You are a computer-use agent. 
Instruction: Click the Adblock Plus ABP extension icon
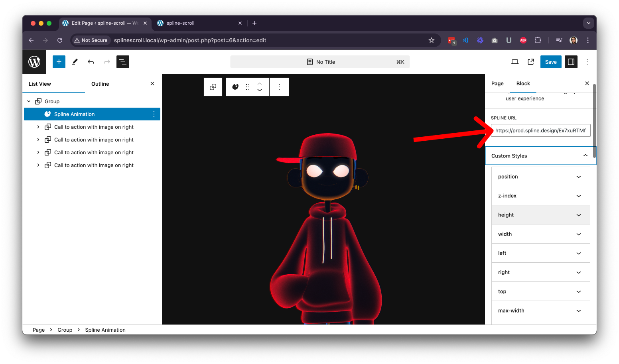[x=523, y=40]
